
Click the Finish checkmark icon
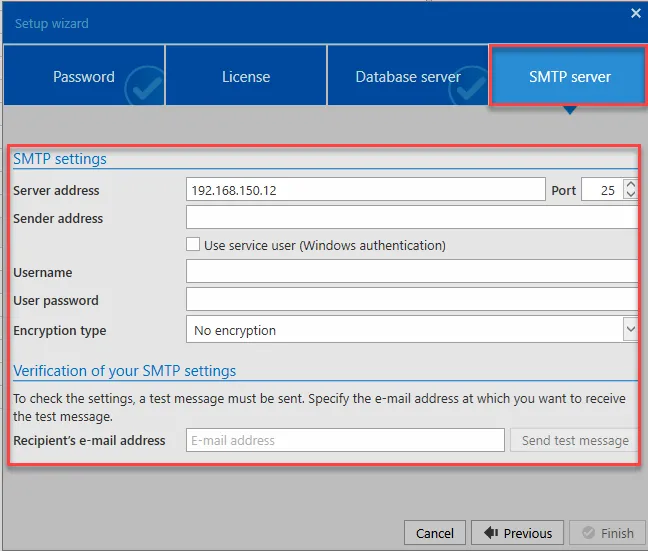(588, 532)
